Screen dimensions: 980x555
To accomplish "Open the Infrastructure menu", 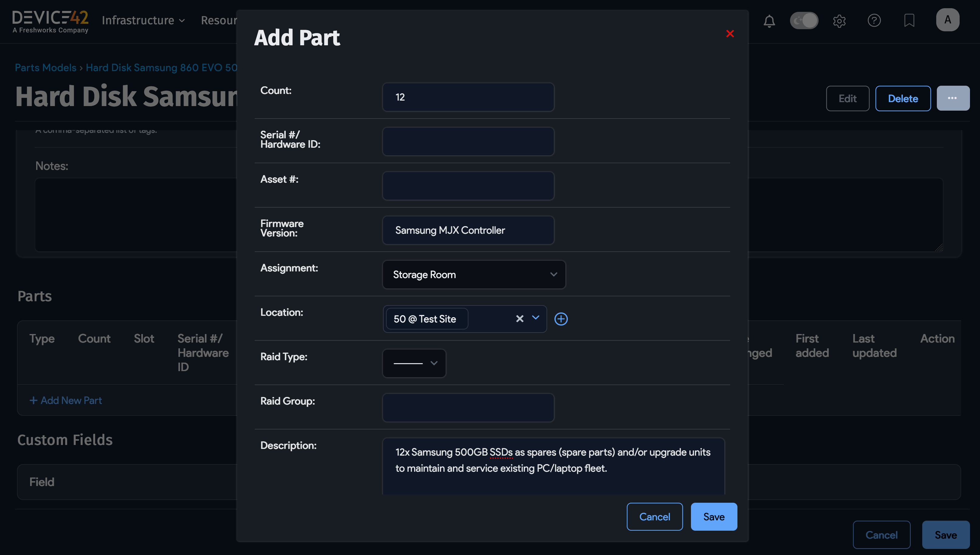I will pyautogui.click(x=143, y=20).
